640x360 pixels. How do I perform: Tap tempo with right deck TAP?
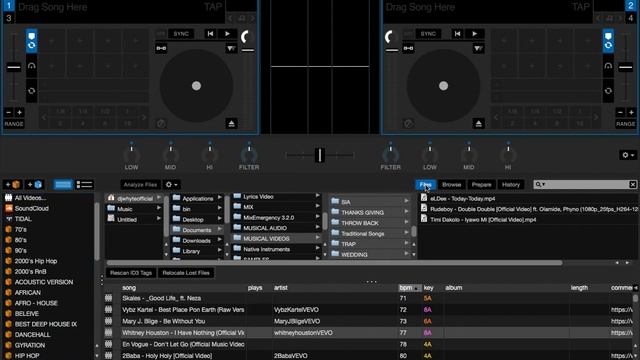580,7
